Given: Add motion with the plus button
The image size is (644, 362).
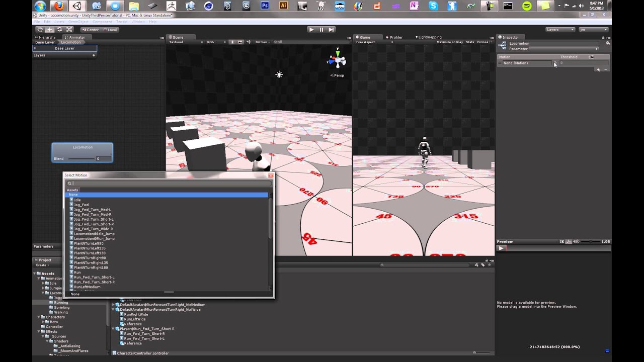Looking at the screenshot, I should (598, 69).
